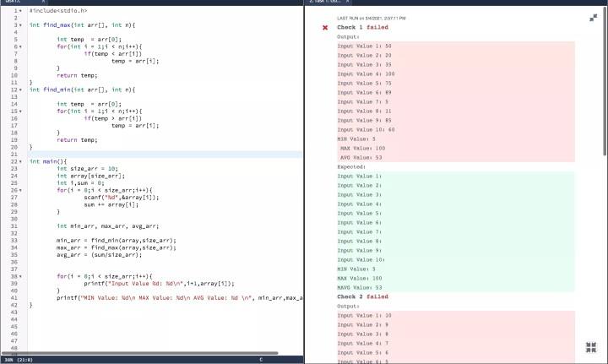Click the 'Output:' label under Check 1

pyautogui.click(x=348, y=37)
